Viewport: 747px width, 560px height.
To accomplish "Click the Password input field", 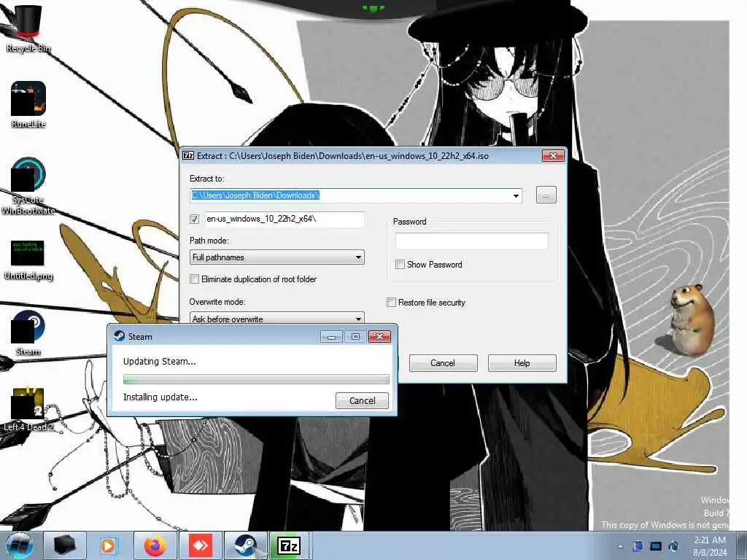I will [x=472, y=241].
